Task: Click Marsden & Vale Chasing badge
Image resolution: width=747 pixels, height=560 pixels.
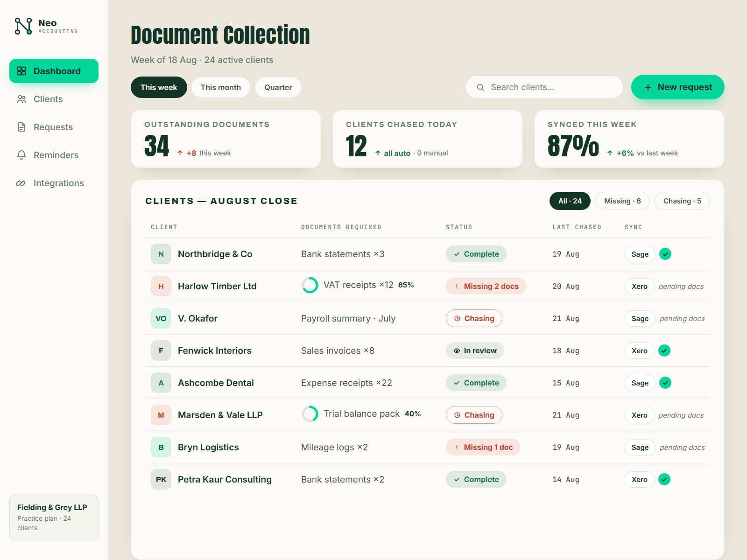Action: 474,415
